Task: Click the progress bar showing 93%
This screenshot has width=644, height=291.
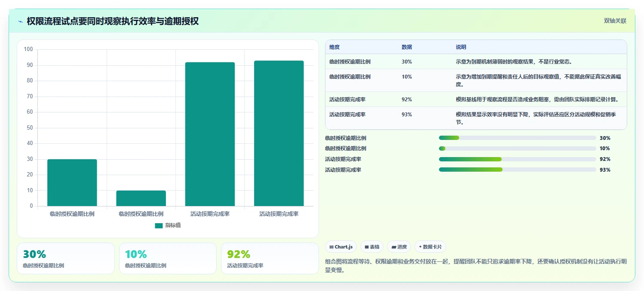Action: 517,170
